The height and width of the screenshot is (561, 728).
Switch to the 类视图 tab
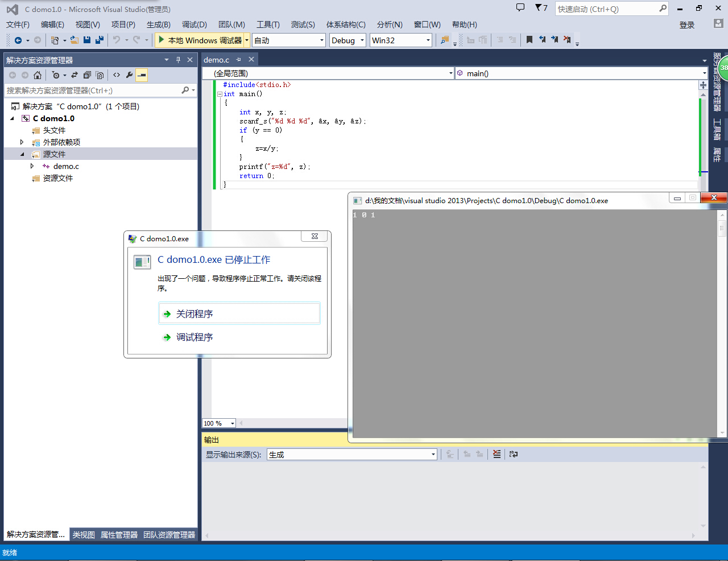(x=84, y=535)
